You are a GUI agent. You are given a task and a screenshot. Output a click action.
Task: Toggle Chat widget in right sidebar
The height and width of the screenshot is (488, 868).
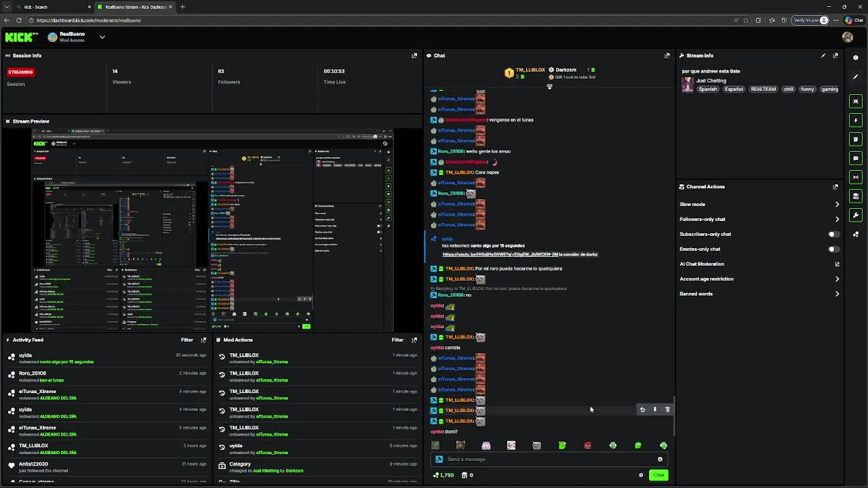[x=856, y=158]
